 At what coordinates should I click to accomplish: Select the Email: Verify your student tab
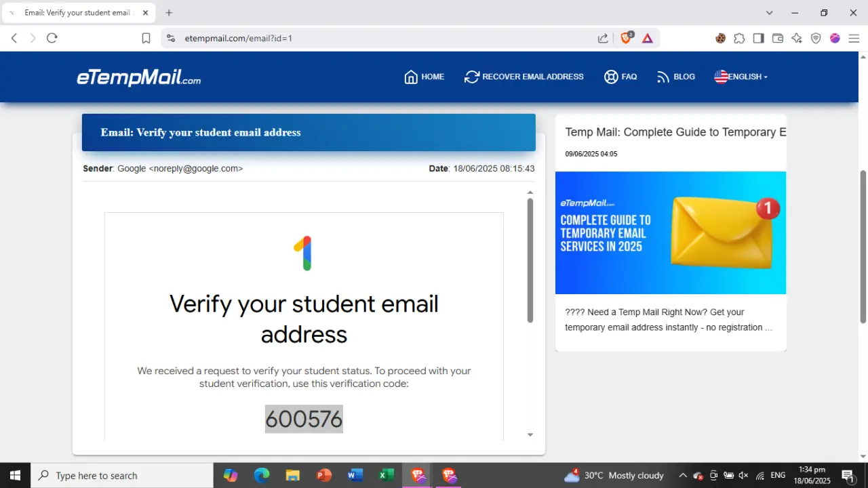pos(77,13)
